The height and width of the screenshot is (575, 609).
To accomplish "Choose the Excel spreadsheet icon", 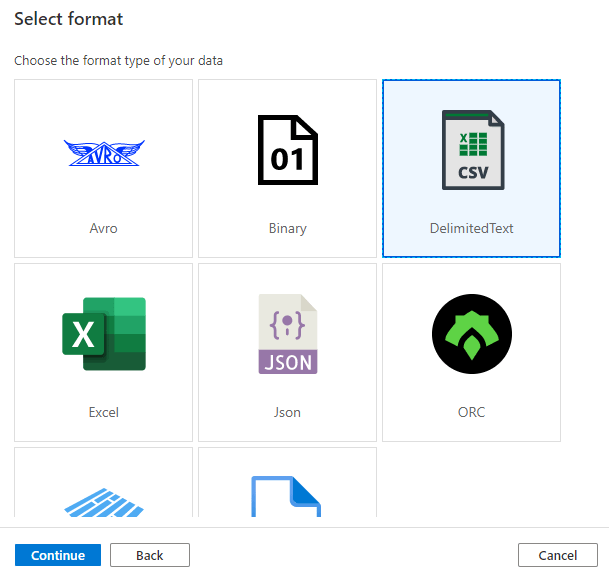I will click(x=104, y=334).
